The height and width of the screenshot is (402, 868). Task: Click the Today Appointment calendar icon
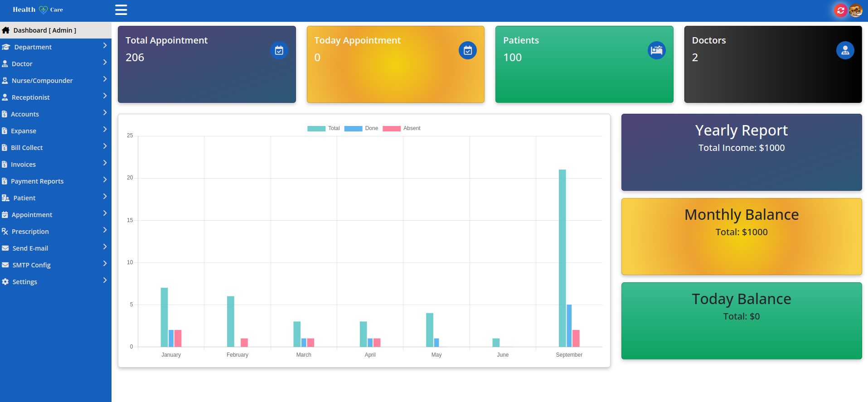(x=468, y=50)
